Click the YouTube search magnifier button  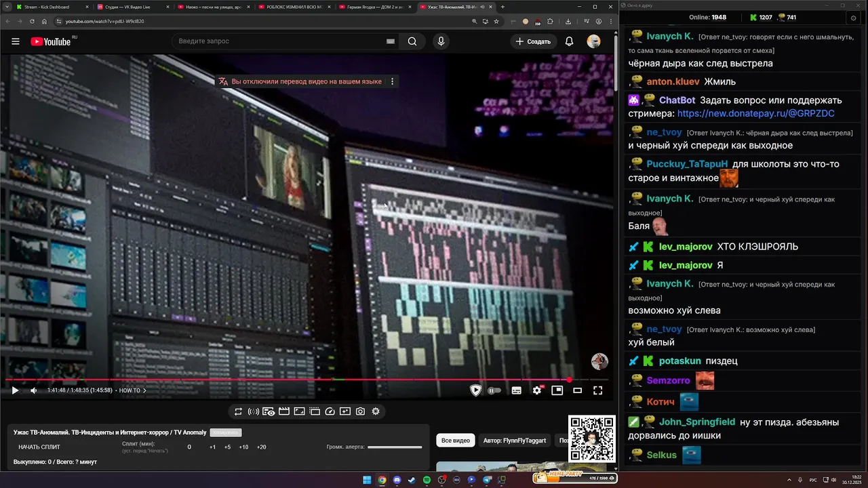pyautogui.click(x=412, y=41)
